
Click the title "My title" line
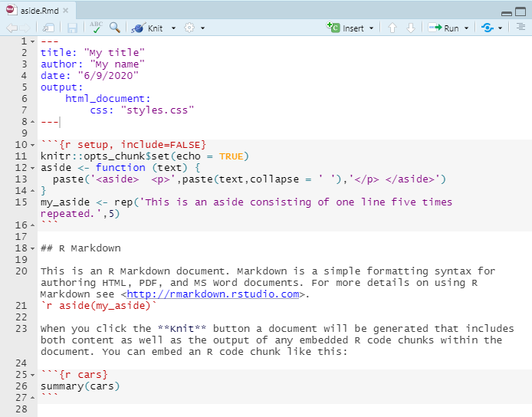(93, 53)
